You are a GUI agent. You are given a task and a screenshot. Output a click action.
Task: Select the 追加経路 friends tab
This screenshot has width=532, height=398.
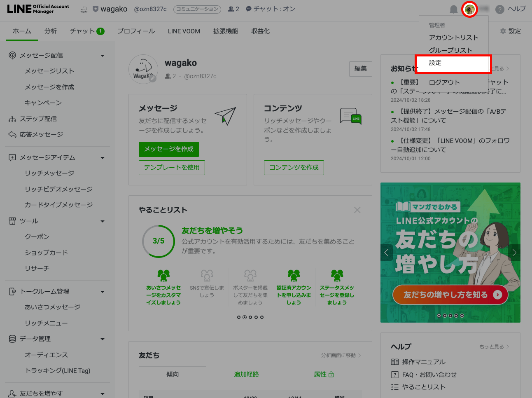(x=247, y=374)
